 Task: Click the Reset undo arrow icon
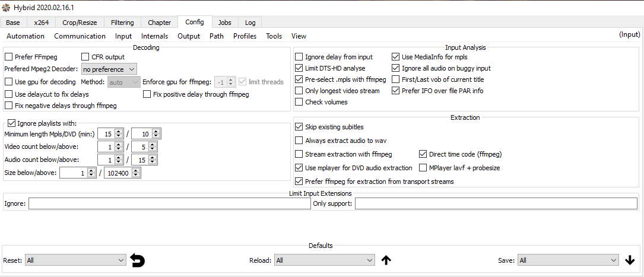click(137, 260)
